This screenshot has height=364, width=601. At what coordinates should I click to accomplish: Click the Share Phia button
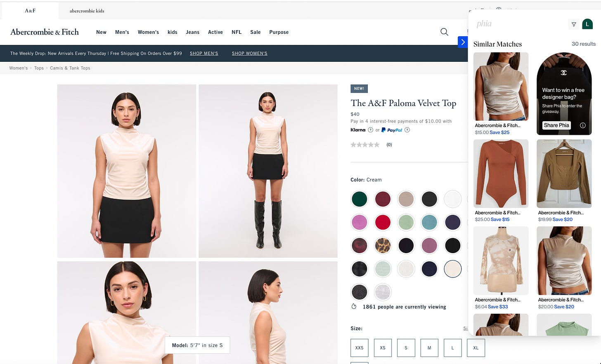tap(556, 125)
